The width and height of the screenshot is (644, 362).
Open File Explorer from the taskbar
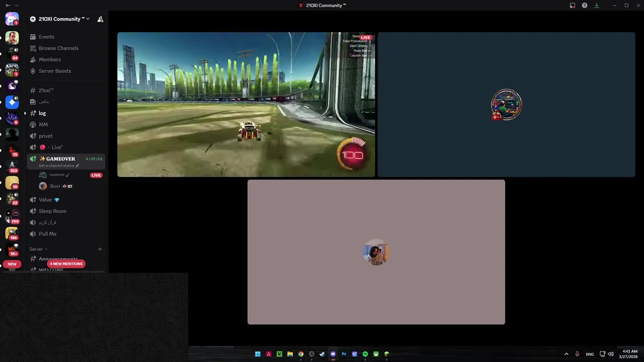click(x=290, y=354)
